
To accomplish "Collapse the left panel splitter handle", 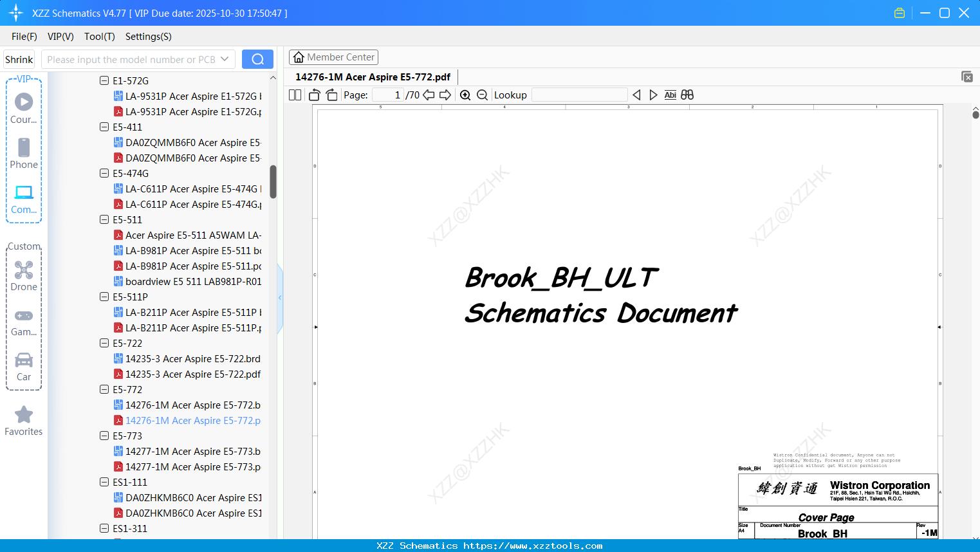I will coord(280,298).
